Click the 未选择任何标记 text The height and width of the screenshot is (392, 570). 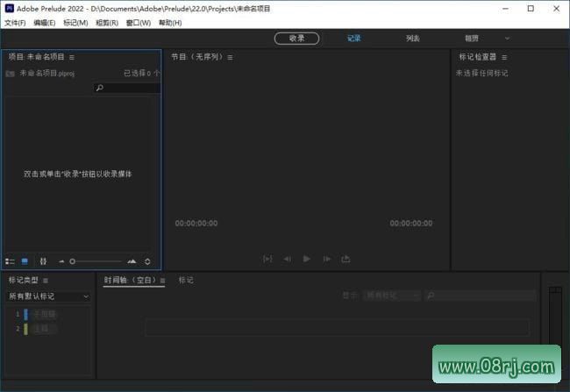tap(481, 74)
